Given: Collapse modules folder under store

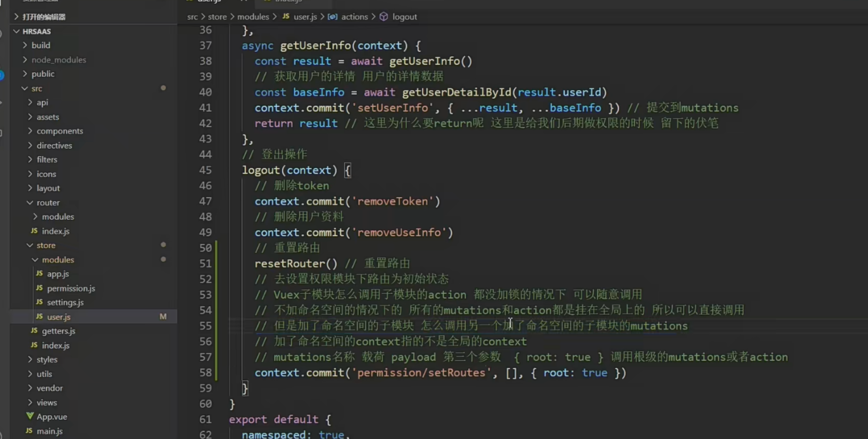Looking at the screenshot, I should coord(58,260).
